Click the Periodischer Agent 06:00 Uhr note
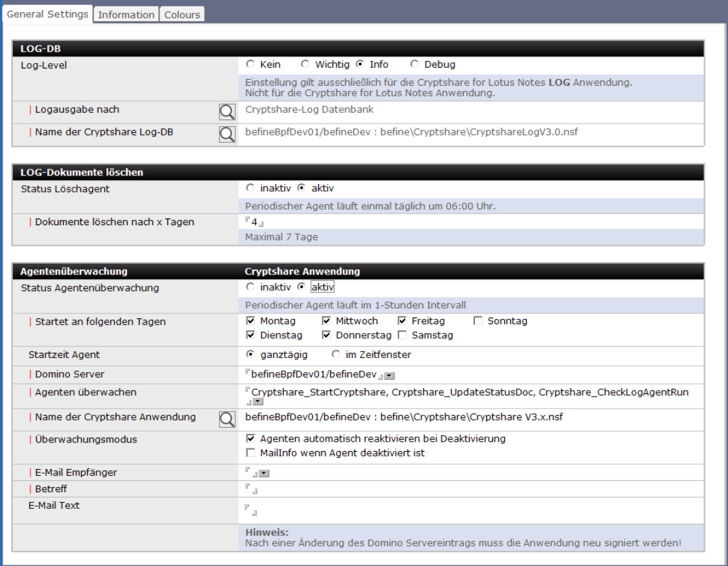728x566 pixels. [370, 206]
